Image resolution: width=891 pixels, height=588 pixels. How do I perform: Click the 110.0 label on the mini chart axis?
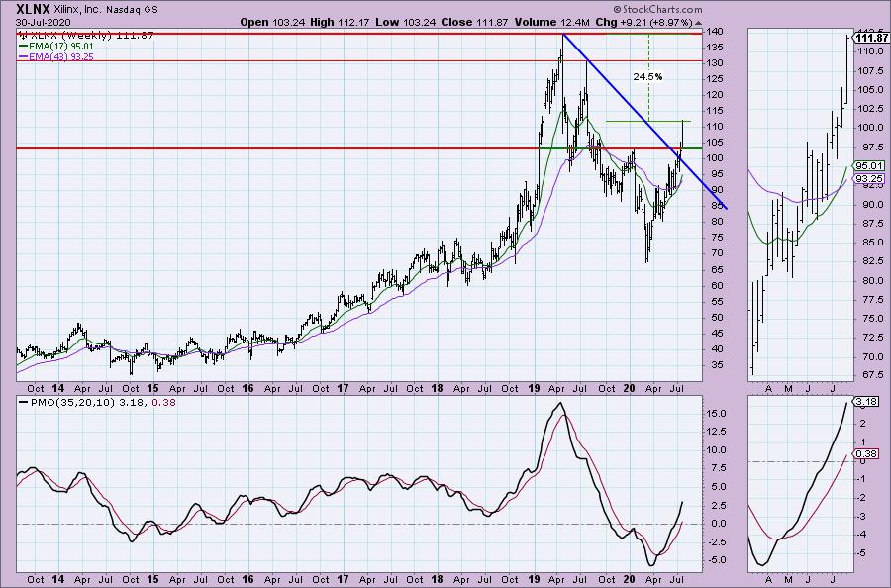869,51
